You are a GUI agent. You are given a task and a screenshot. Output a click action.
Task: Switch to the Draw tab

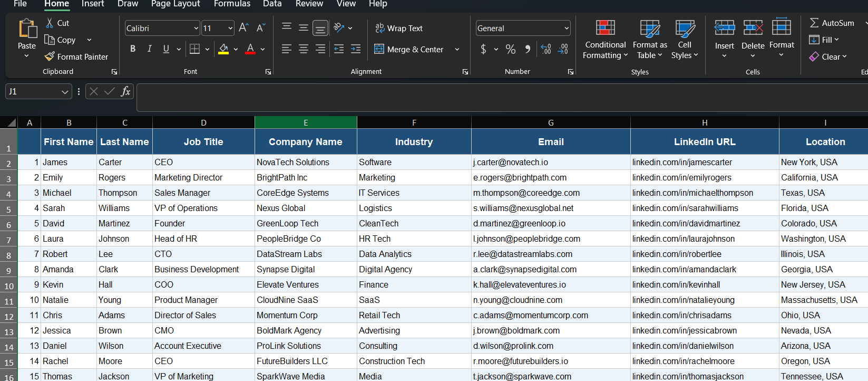128,4
